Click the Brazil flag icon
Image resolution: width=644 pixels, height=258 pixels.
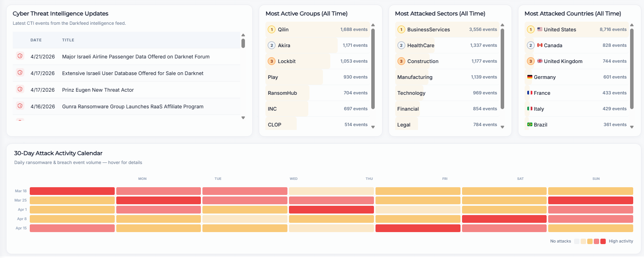[x=530, y=124]
